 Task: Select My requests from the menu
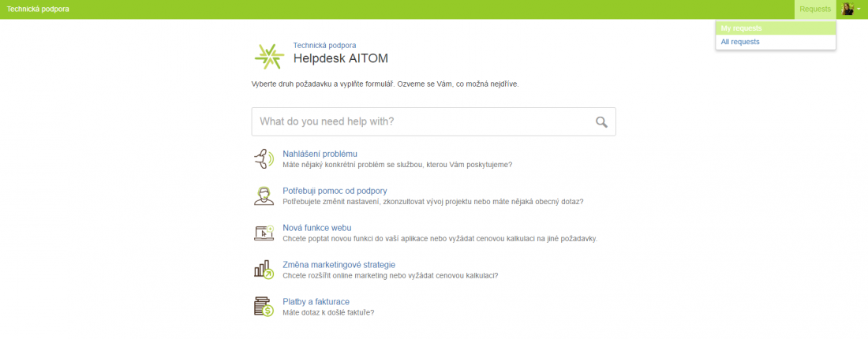[x=741, y=28]
